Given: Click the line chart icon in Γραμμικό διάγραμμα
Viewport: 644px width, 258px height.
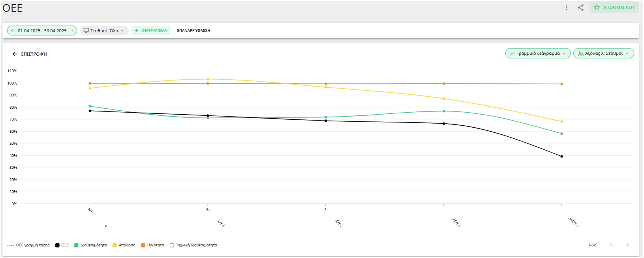Looking at the screenshot, I should pos(512,53).
